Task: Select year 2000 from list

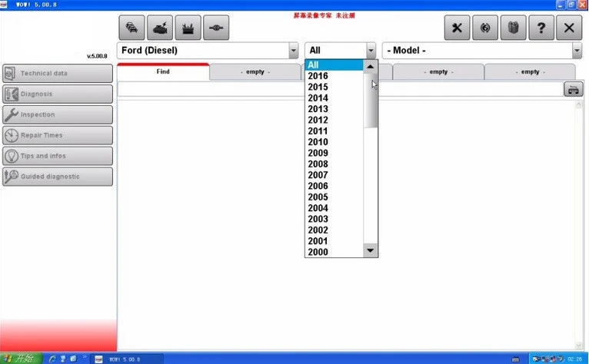Action: (x=334, y=252)
